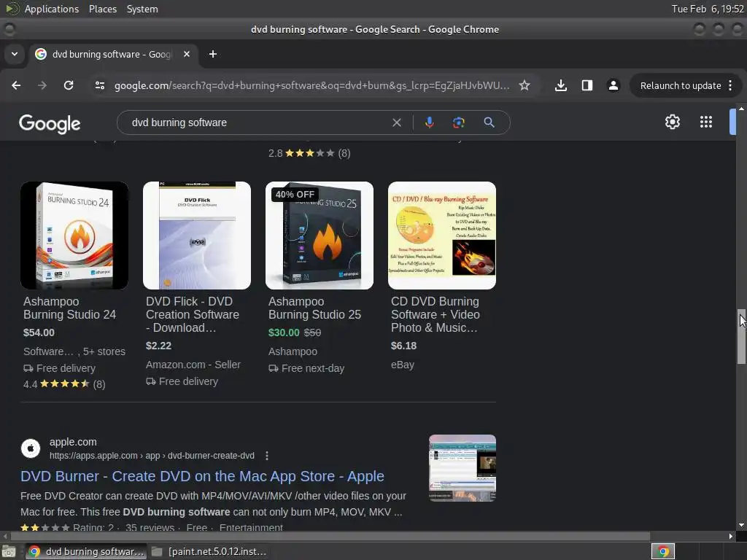The width and height of the screenshot is (747, 560).
Task: Open the Places menu
Action: click(x=102, y=9)
